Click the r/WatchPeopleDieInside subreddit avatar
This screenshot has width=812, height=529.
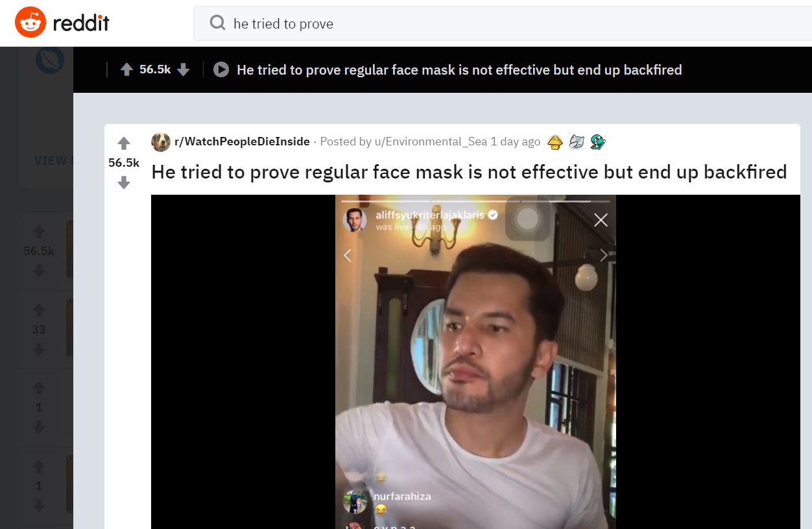click(x=161, y=141)
